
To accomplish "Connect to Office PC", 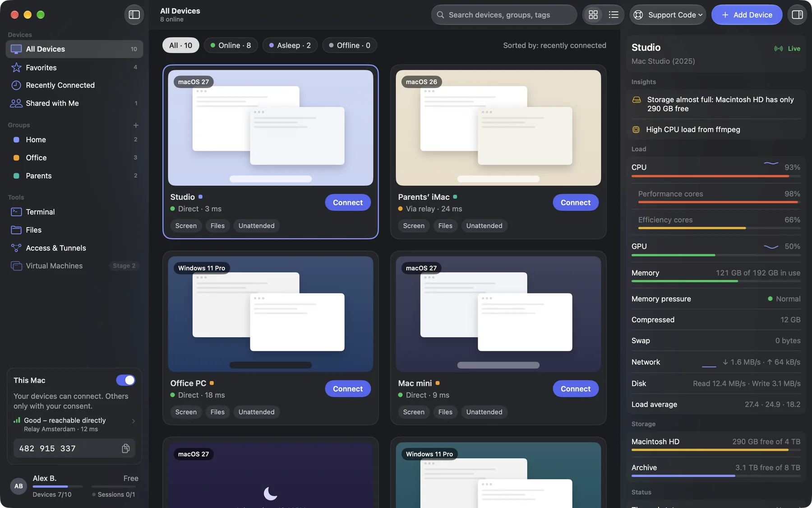I will 348,388.
